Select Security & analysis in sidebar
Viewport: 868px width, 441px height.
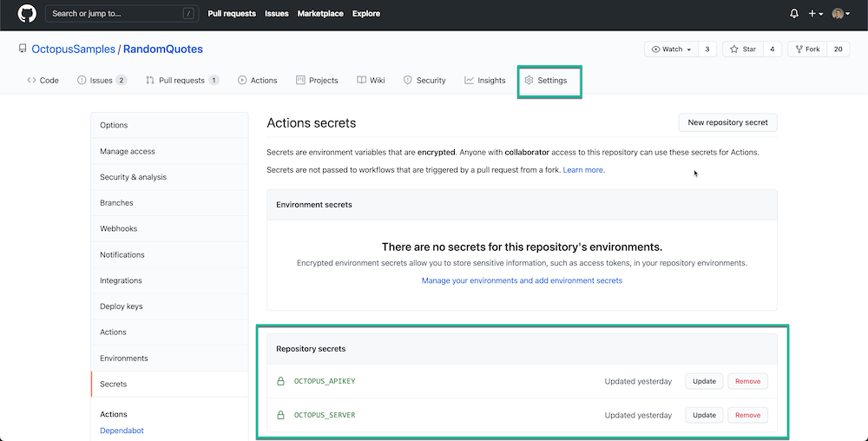pos(169,177)
